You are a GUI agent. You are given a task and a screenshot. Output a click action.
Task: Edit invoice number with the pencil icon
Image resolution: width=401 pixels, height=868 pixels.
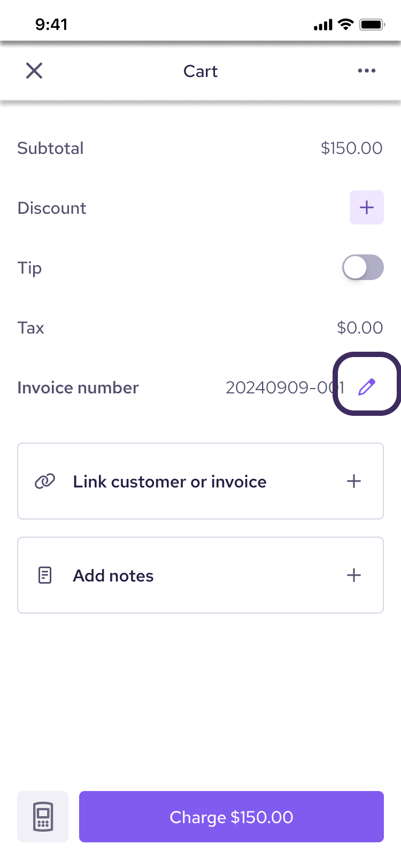point(367,386)
